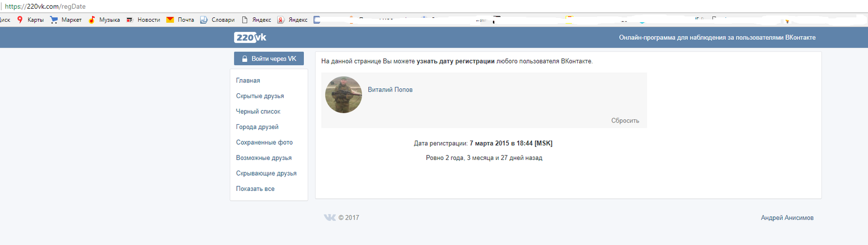Open the Карты bookmark
Viewport: 868px width, 245px height.
pyautogui.click(x=31, y=20)
